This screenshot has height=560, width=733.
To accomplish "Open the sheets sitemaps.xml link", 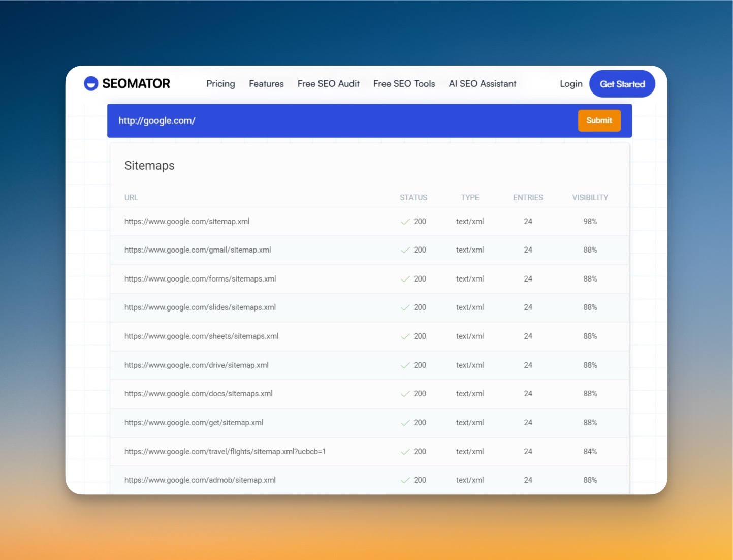I will pyautogui.click(x=202, y=336).
